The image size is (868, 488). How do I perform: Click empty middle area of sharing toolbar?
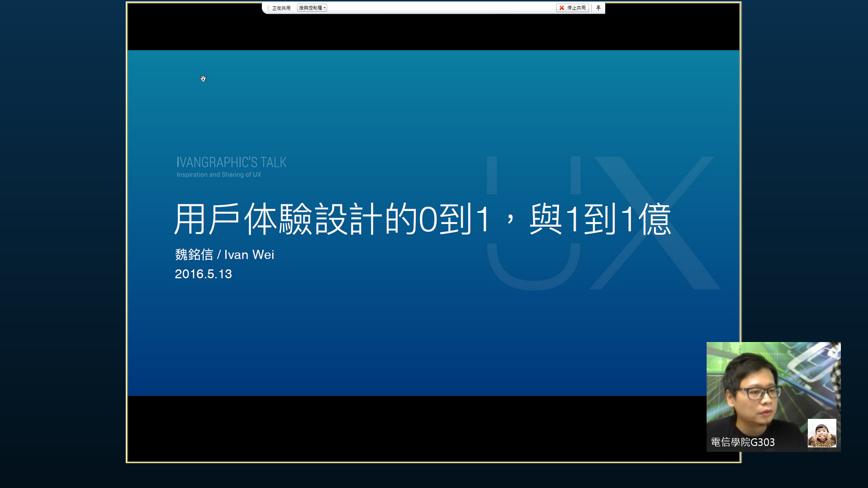[x=441, y=8]
